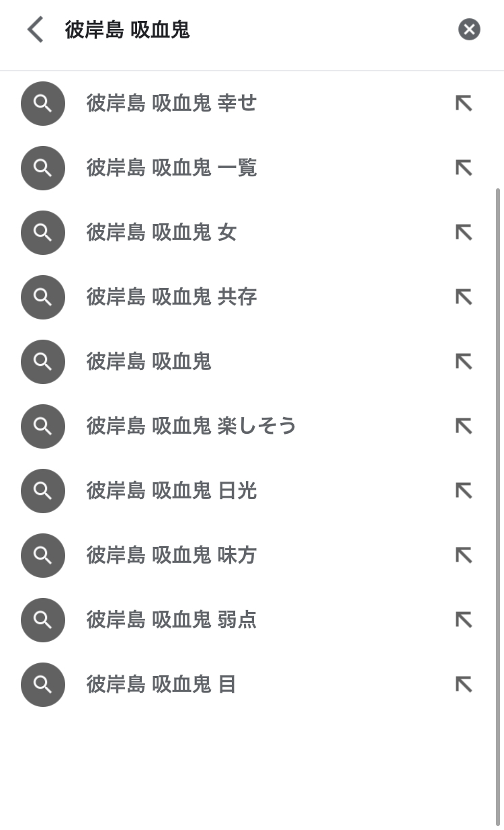This screenshot has width=504, height=830.
Task: Insert 彼岸島 吸血鬼 日光 using arrow icon
Action: click(x=464, y=491)
